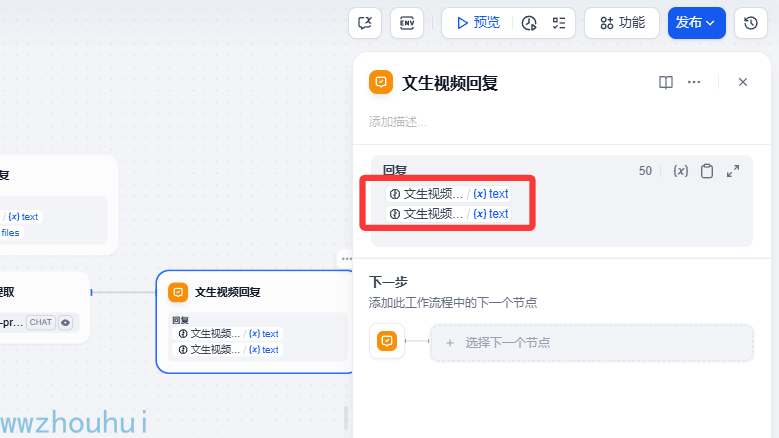
Task: Click 选择下一个节点 to add next node
Action: click(x=592, y=343)
